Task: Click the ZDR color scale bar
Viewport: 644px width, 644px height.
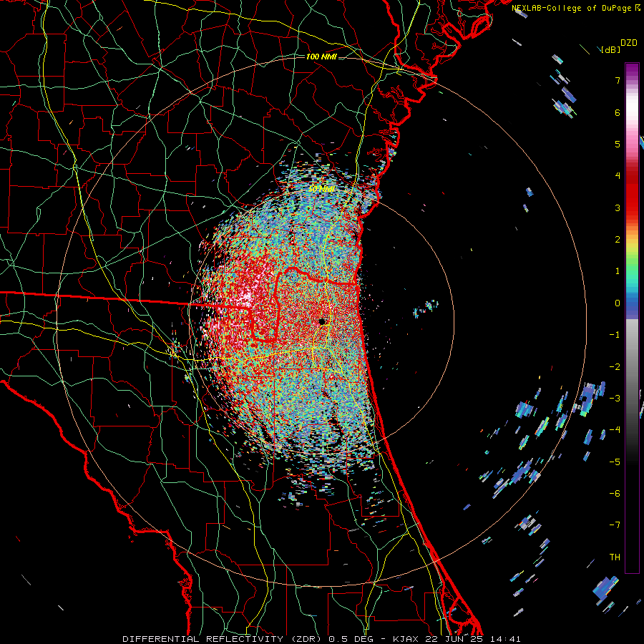Action: [x=632, y=318]
